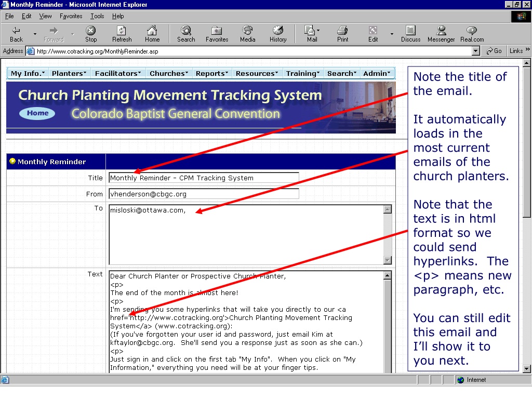Click the page scrollbar up arrow
The image size is (532, 399).
click(527, 63)
